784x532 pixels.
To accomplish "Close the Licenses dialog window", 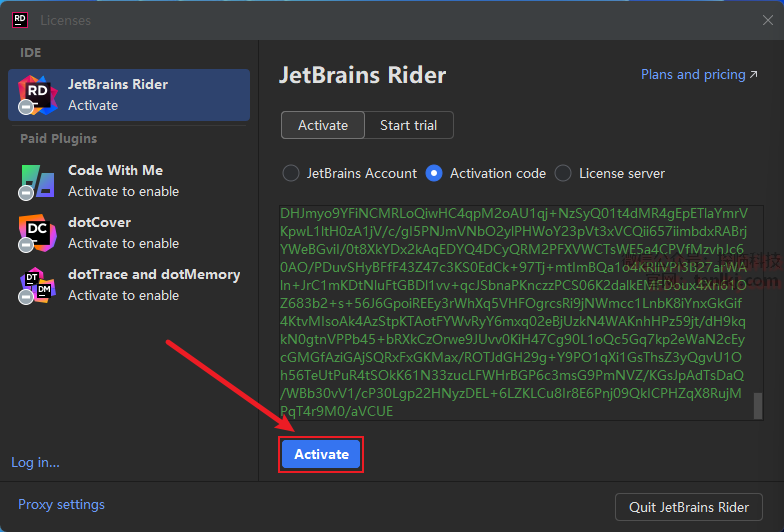I will (767, 20).
